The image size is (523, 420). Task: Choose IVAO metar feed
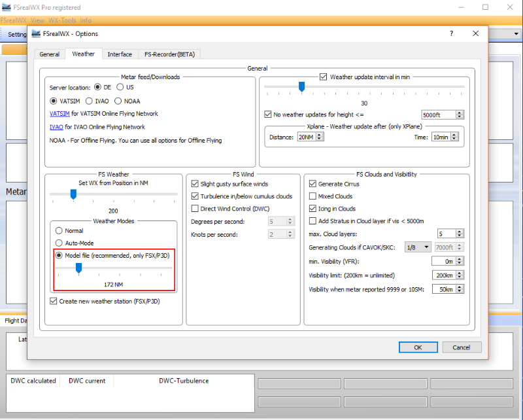point(89,101)
